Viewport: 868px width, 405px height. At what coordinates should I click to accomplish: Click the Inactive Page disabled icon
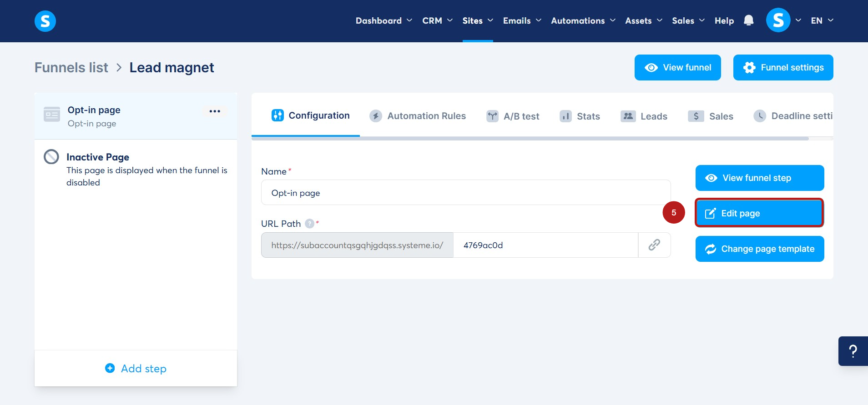[x=51, y=157]
